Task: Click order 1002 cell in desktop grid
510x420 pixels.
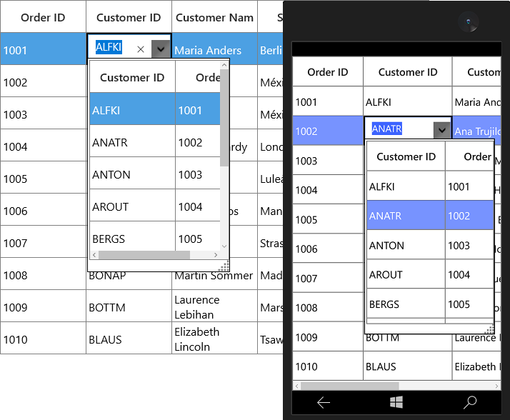Action: point(43,81)
